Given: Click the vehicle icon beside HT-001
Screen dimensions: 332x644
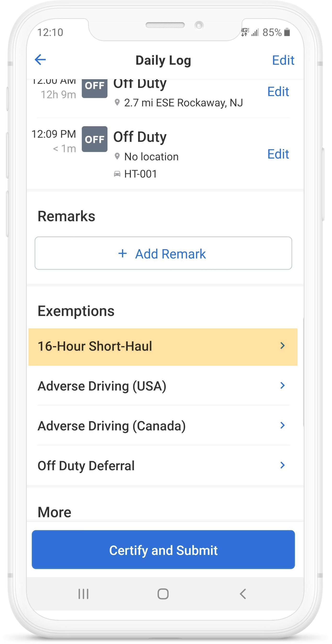Looking at the screenshot, I should pyautogui.click(x=117, y=174).
